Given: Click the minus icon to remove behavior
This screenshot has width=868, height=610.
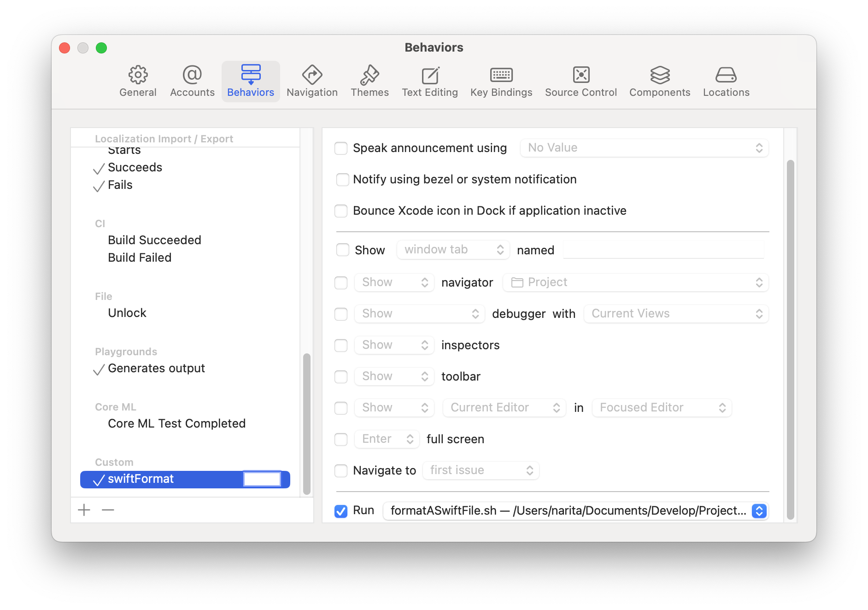Looking at the screenshot, I should [x=108, y=510].
